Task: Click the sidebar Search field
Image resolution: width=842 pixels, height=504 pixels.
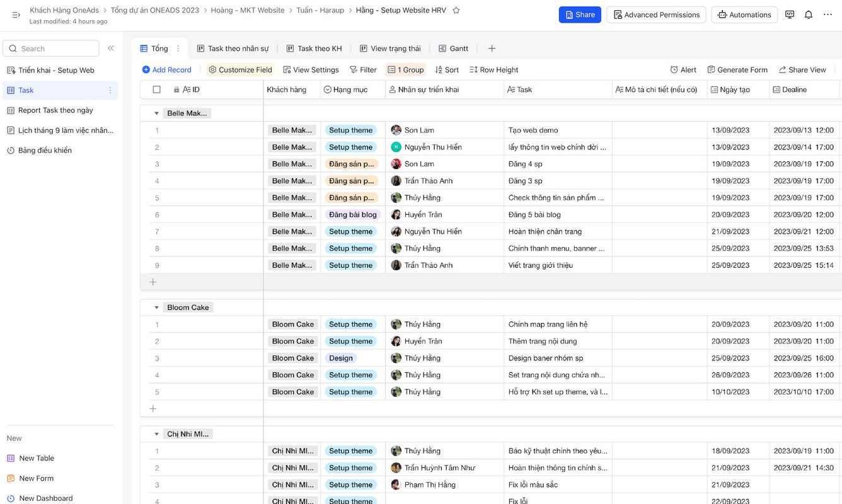Action: pos(51,49)
